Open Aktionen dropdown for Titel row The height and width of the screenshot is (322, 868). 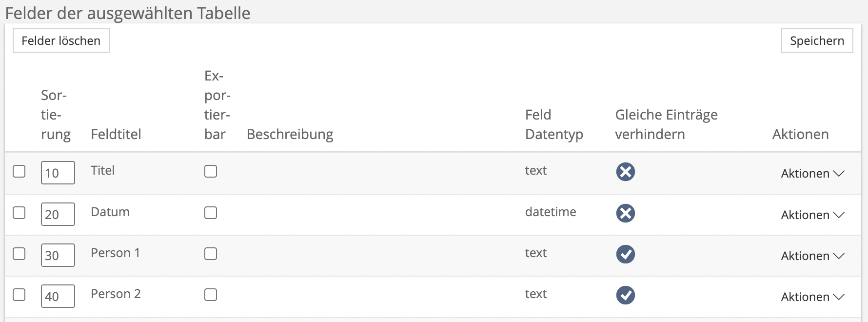[x=812, y=174]
